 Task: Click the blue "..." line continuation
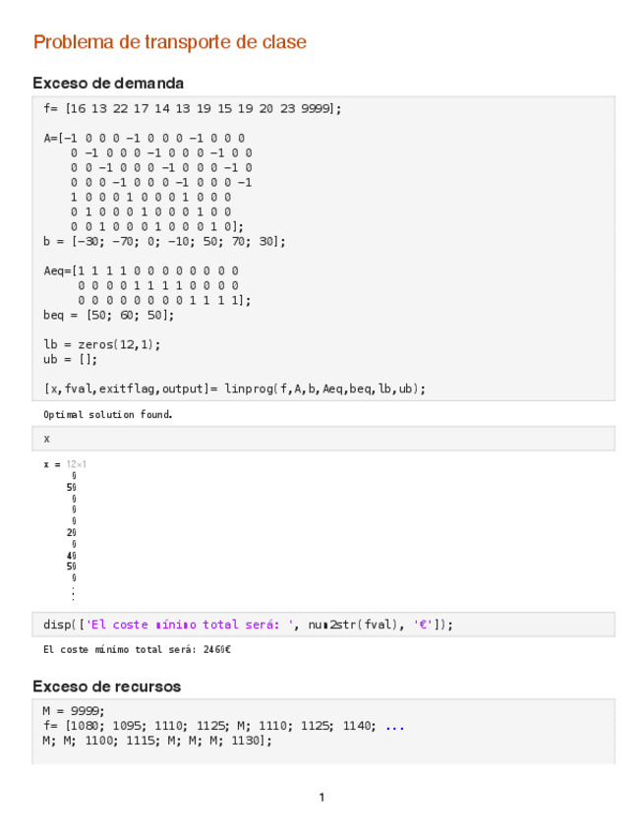click(394, 726)
